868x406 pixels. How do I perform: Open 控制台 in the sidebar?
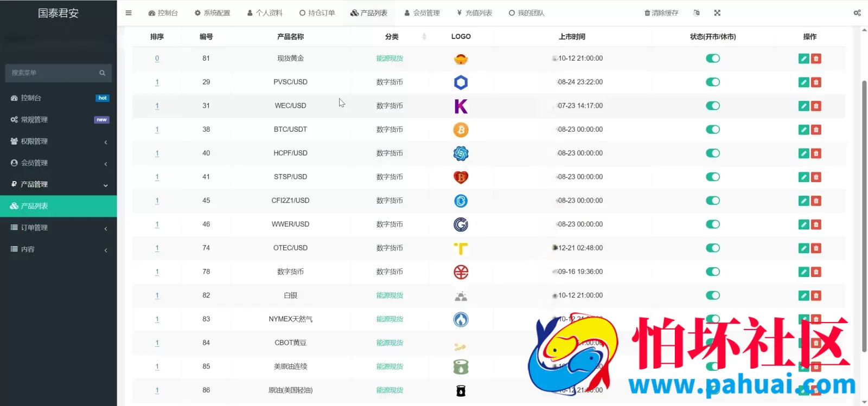(58, 98)
